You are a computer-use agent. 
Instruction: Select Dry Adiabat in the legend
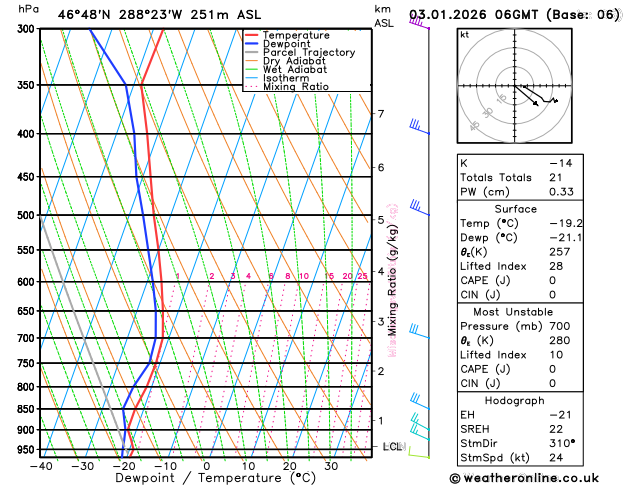pyautogui.click(x=294, y=61)
